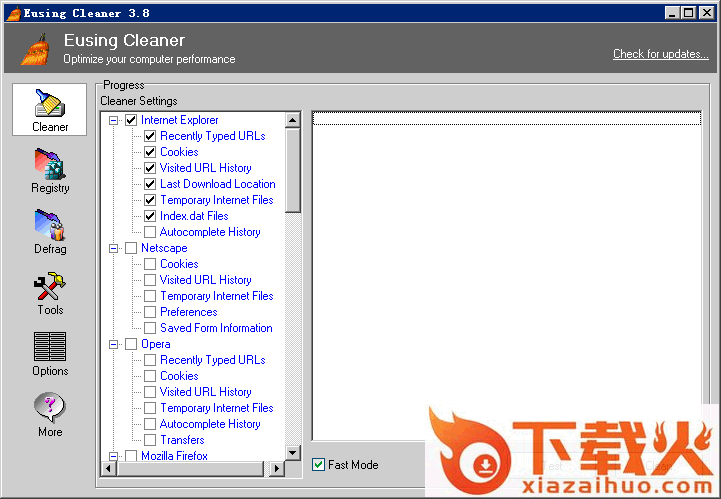Click the title bar broom app icon
This screenshot has height=499, width=721.
point(14,13)
